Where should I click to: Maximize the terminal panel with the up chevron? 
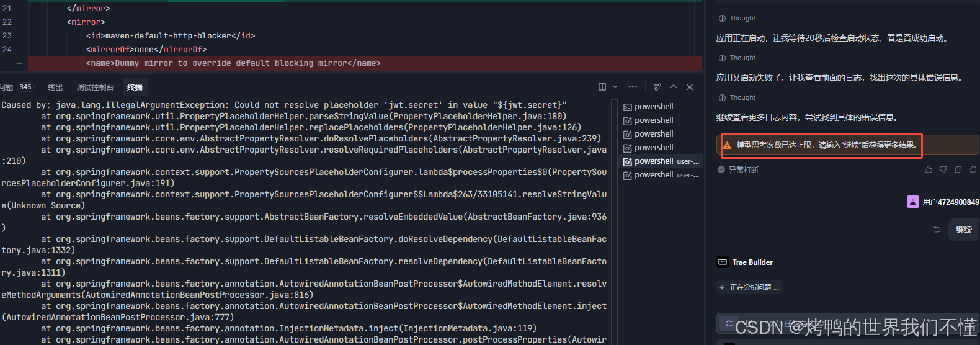674,87
